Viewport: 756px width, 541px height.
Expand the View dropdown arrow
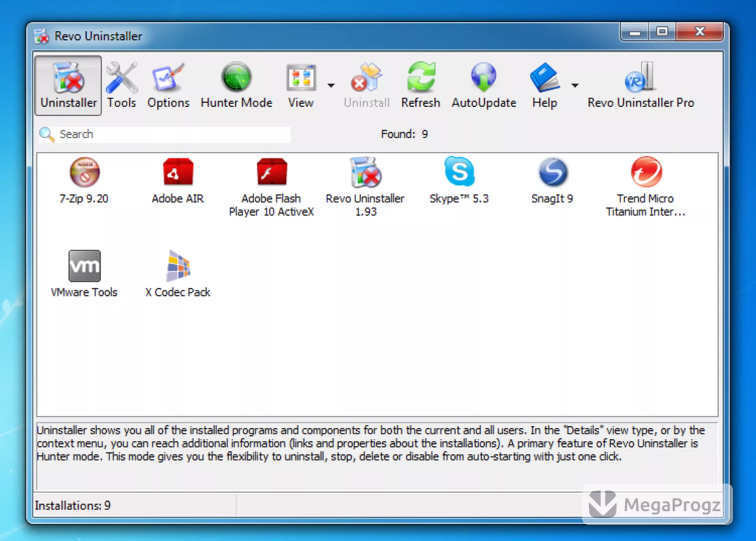[x=331, y=85]
